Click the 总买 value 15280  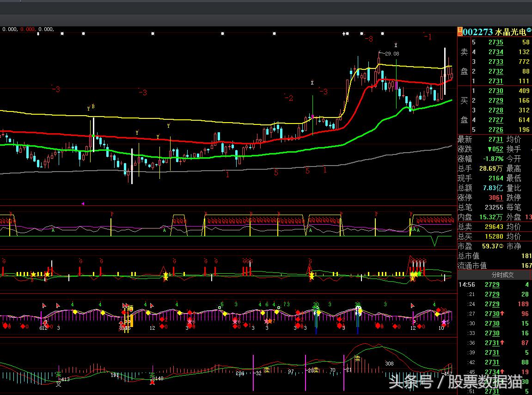pyautogui.click(x=494, y=236)
